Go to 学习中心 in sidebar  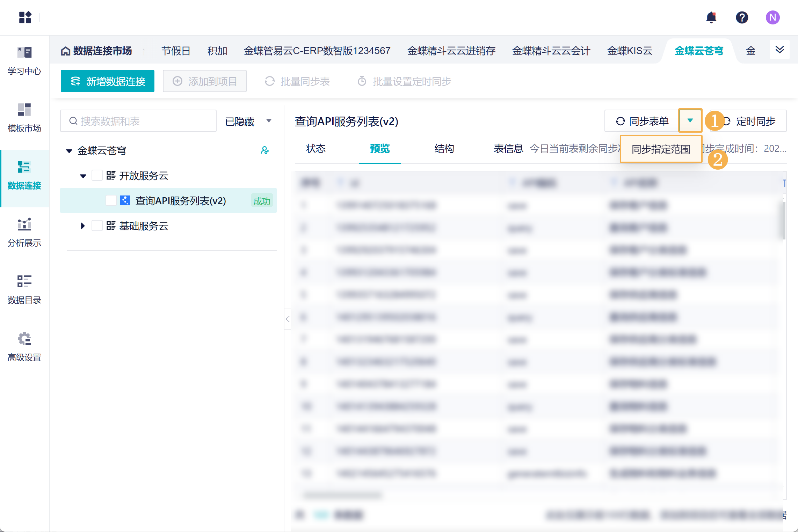coord(24,61)
